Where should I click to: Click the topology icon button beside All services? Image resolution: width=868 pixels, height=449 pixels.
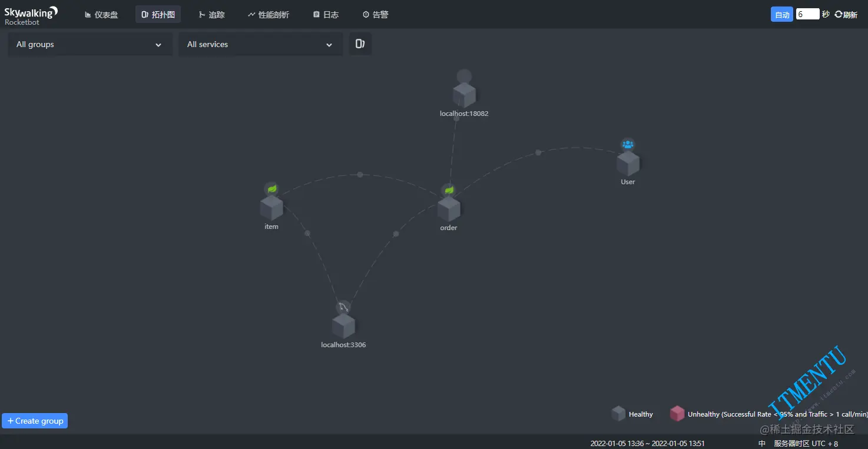pos(360,44)
